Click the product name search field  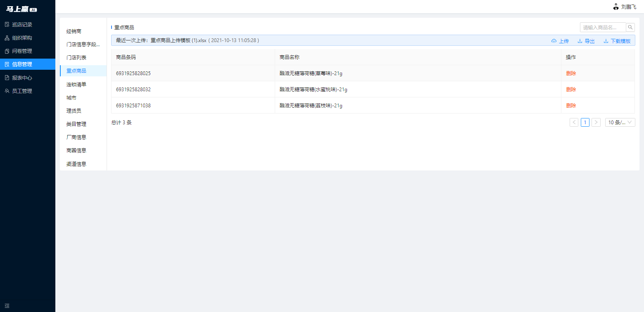(x=603, y=27)
